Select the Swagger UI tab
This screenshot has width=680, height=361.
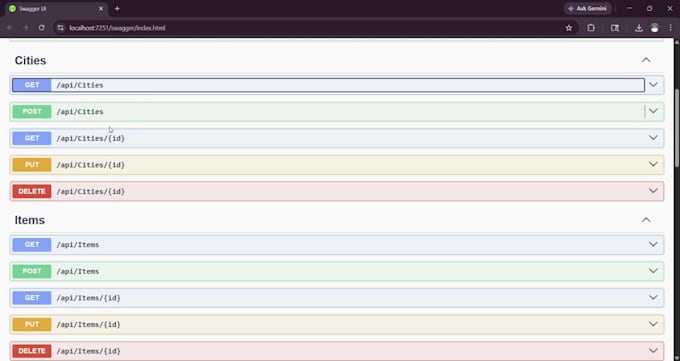pos(56,9)
